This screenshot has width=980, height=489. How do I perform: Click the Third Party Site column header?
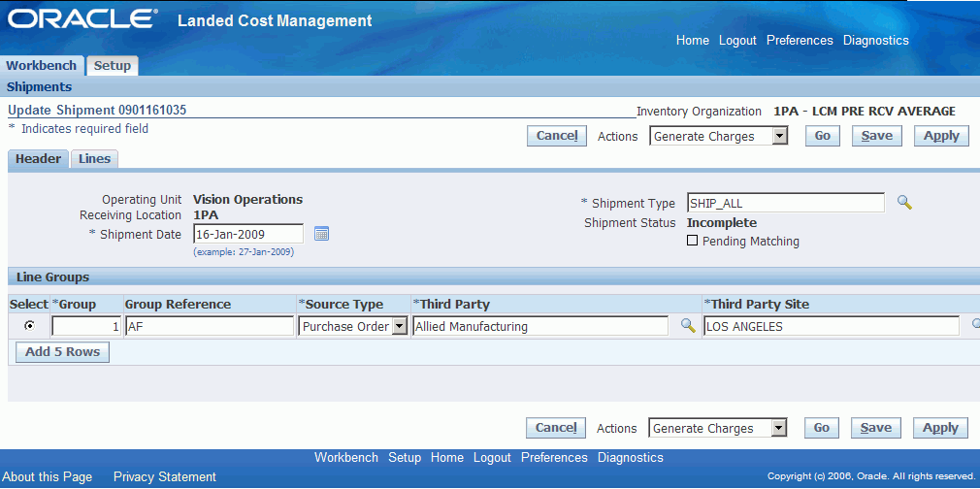click(x=756, y=305)
